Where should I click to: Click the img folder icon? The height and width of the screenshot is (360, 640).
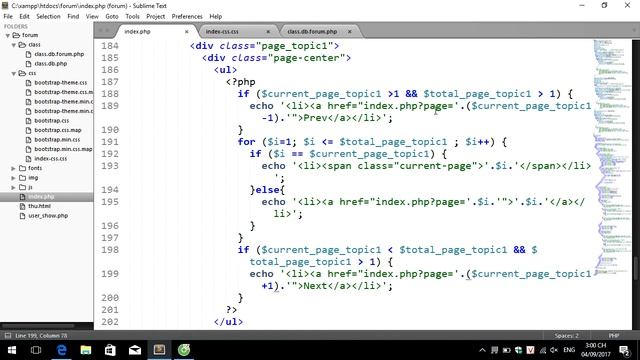22,178
